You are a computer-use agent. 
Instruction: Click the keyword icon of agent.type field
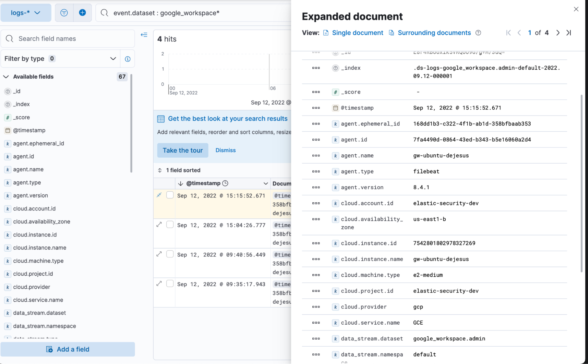pos(8,183)
